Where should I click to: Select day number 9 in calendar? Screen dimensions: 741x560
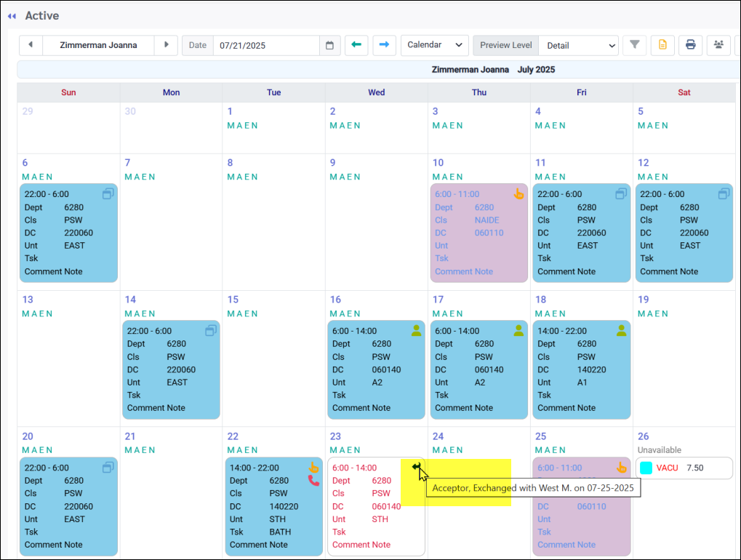click(333, 163)
